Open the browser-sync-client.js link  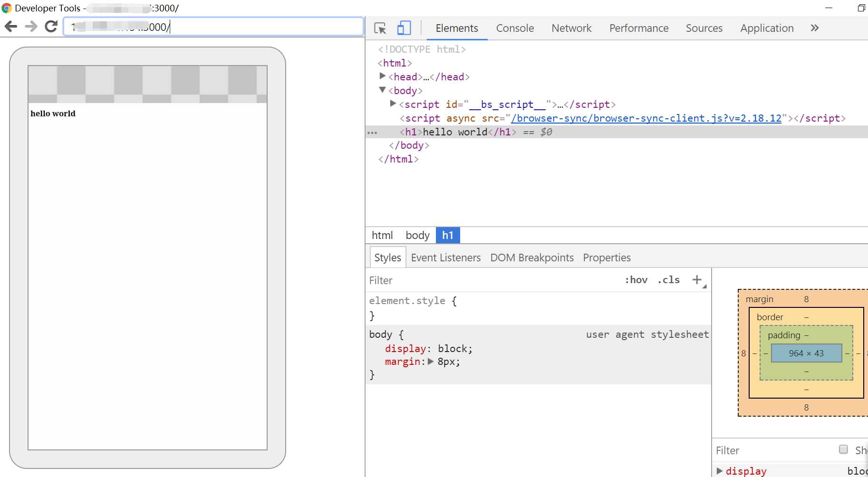(x=646, y=118)
